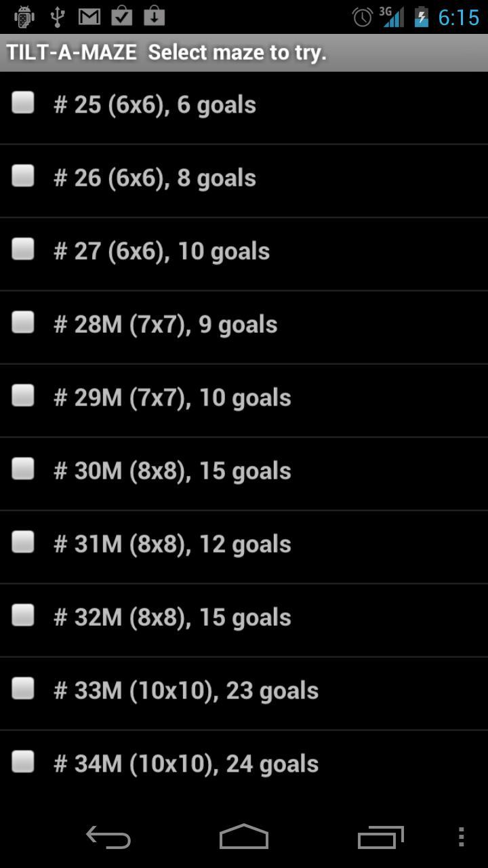Tick the checkbox for maze # 30M
This screenshot has height=868, width=488.
[x=23, y=469]
